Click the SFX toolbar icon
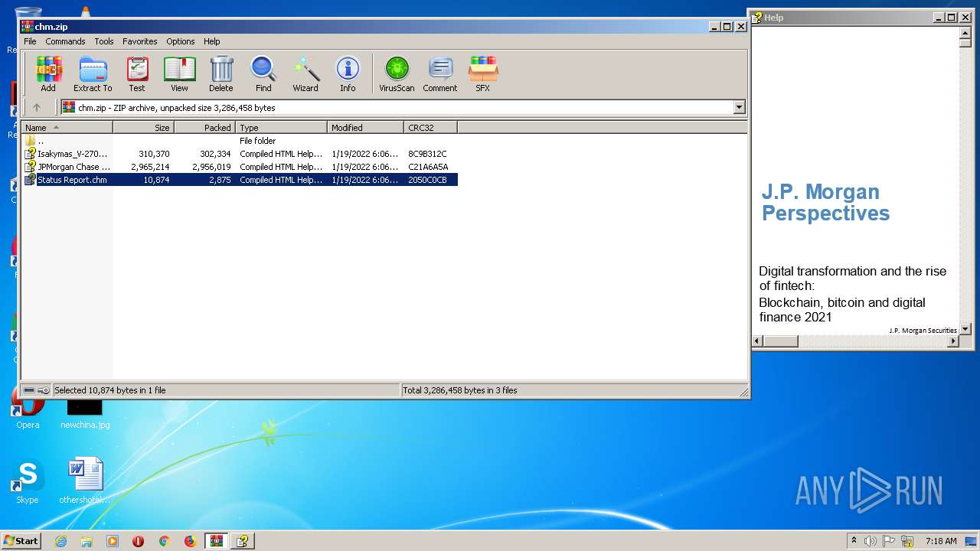This screenshot has height=551, width=980. (482, 74)
